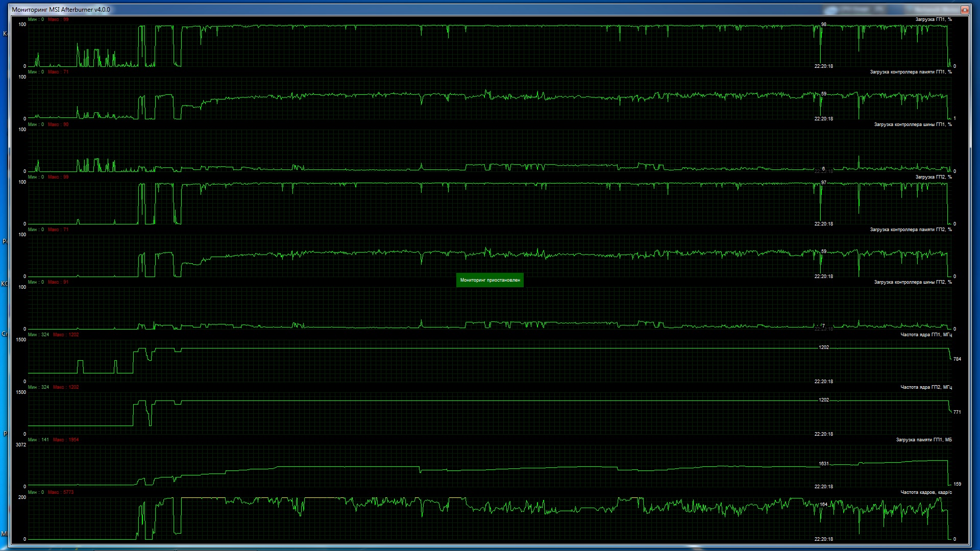980x551 pixels.
Task: Click the 'Загрузка ГП2, %' graph label
Action: 933,177
